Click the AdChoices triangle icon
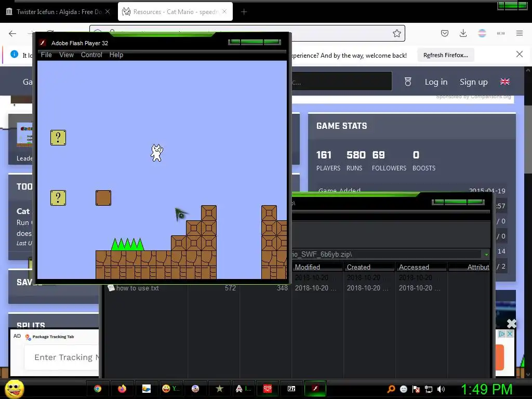The image size is (532, 399). [502, 334]
